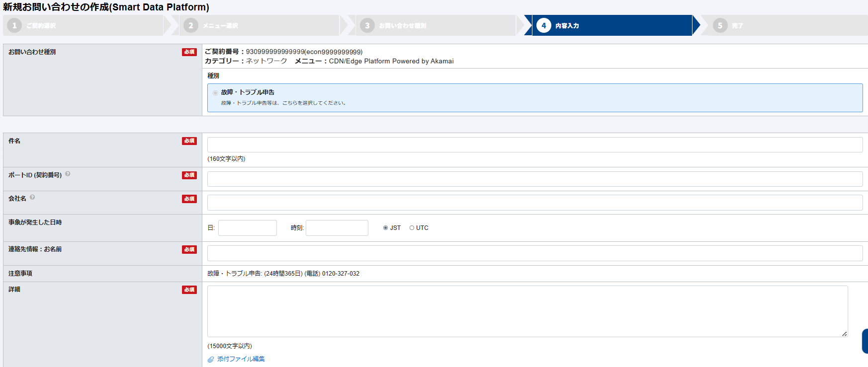Click the blue side tab at right edge

865,341
